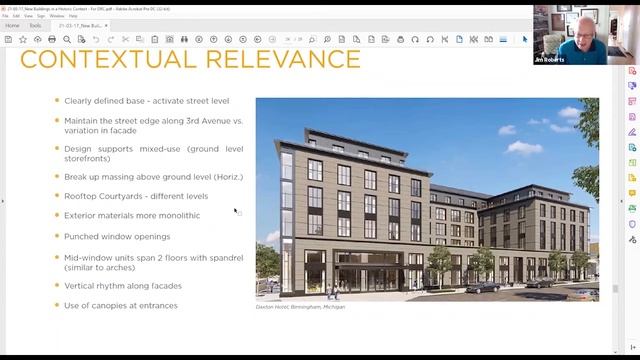Click 'Clearly defined base - activate street level'

tap(147, 101)
